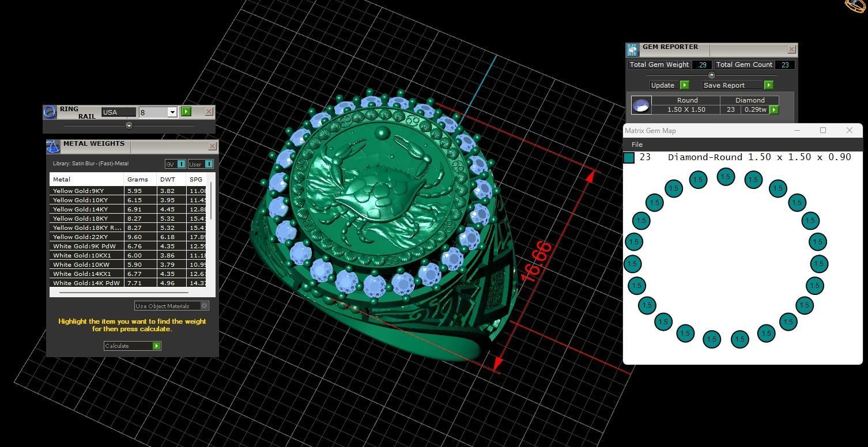Click the Diamond-Round 1.50 x 1.50 x 0.90 label

[759, 157]
